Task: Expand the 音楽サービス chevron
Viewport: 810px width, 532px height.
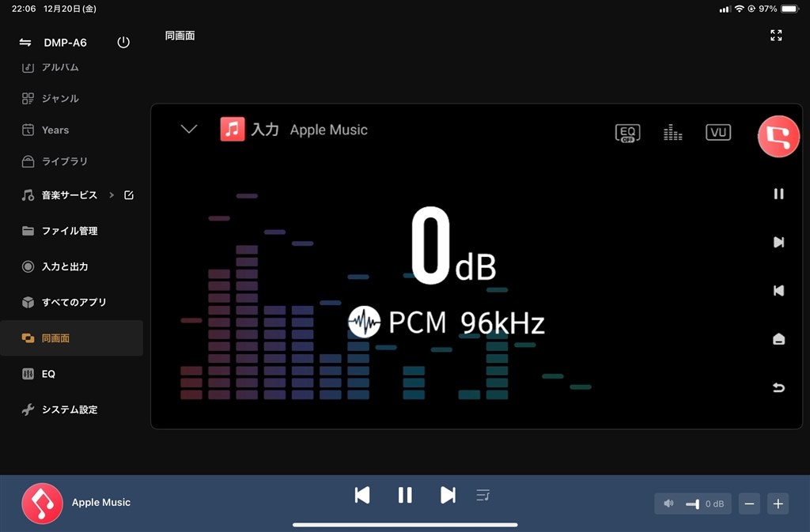Action: pyautogui.click(x=112, y=195)
